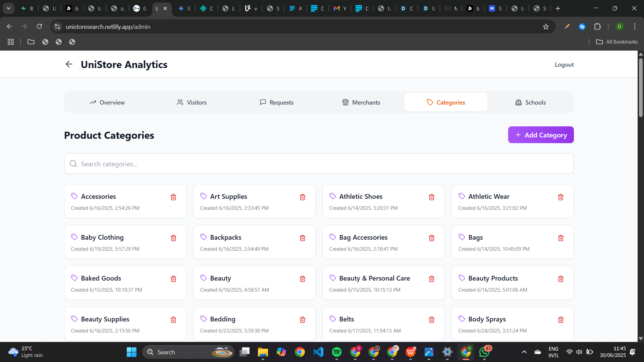Expand the browser tab search dropdown

(x=8, y=8)
